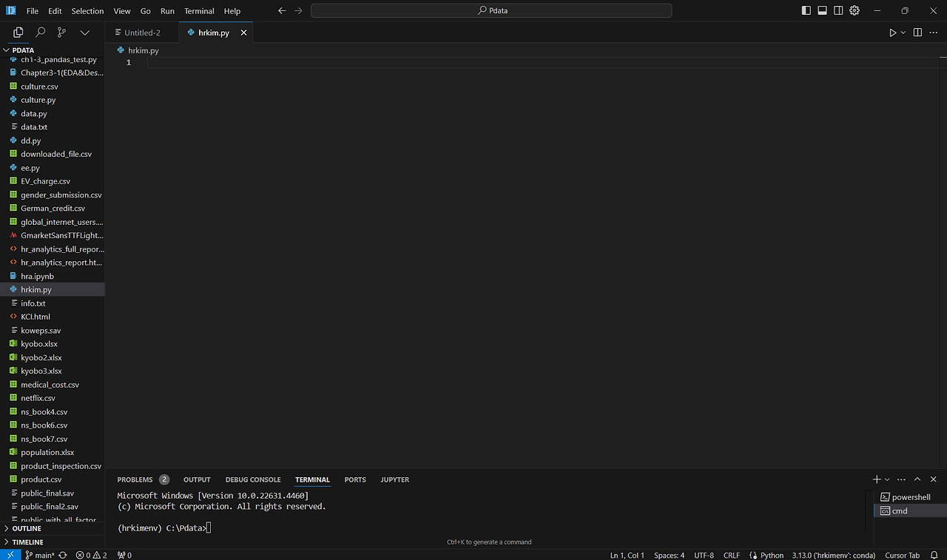The height and width of the screenshot is (560, 947).
Task: Open the Selection menu
Action: (87, 11)
